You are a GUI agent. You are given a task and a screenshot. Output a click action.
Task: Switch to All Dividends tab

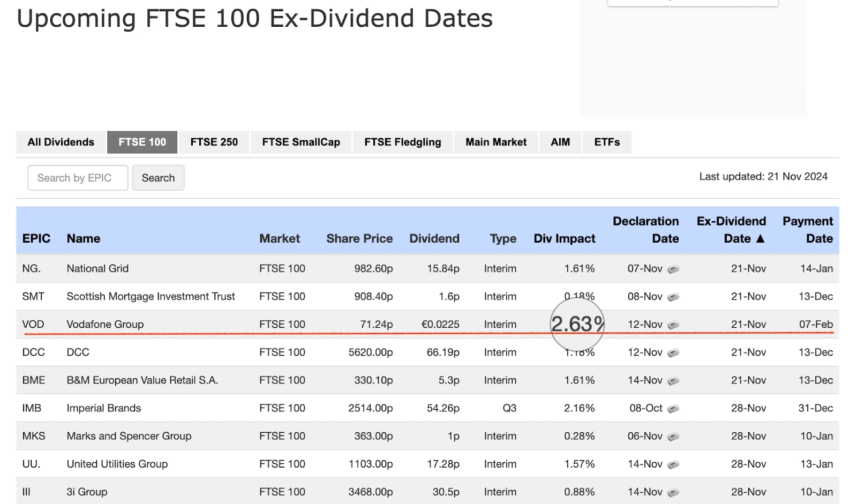tap(61, 142)
